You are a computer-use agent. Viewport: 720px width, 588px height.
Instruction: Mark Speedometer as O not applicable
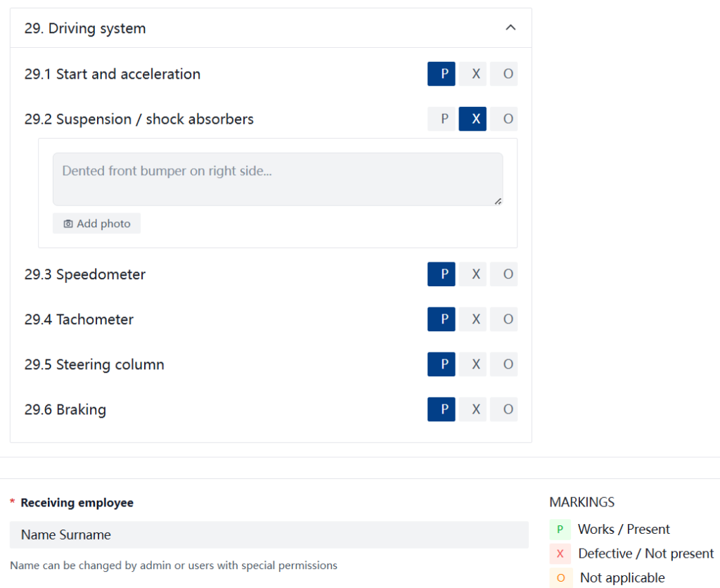tap(503, 274)
